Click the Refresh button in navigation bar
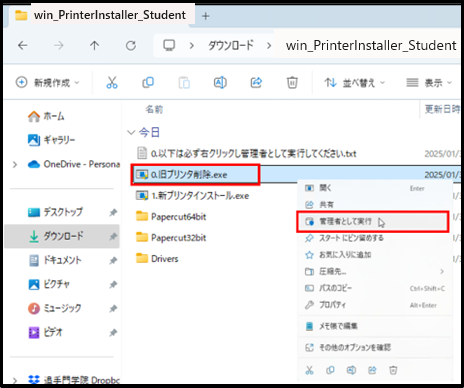Screen dimensions: 464x388 tap(131, 45)
